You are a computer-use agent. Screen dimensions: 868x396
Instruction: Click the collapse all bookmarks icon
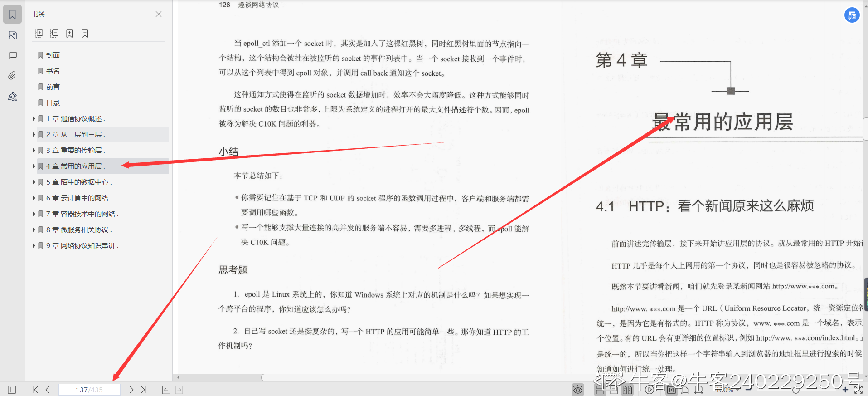tap(54, 34)
